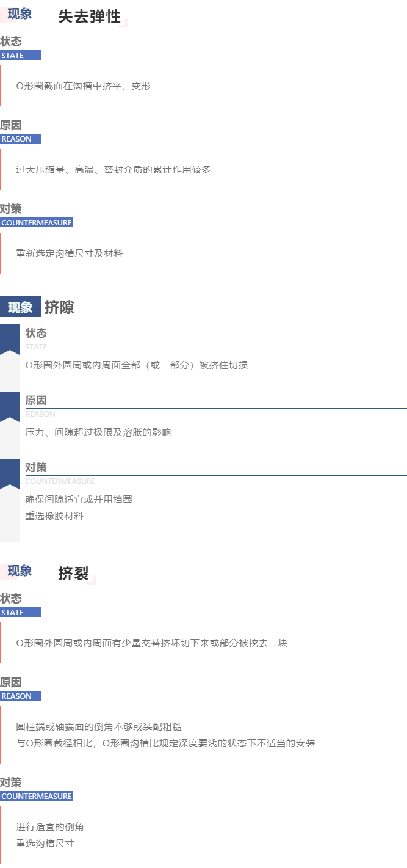Click the 失去弹性 heading
This screenshot has height=868, width=407.
pyautogui.click(x=89, y=16)
